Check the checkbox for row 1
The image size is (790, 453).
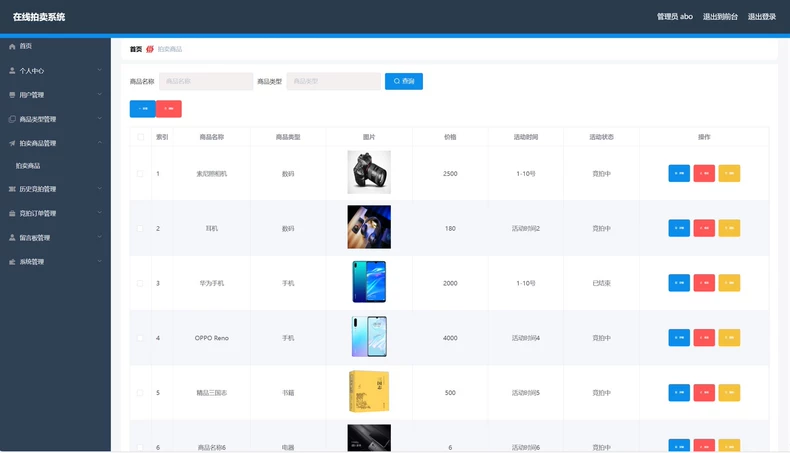coord(140,174)
